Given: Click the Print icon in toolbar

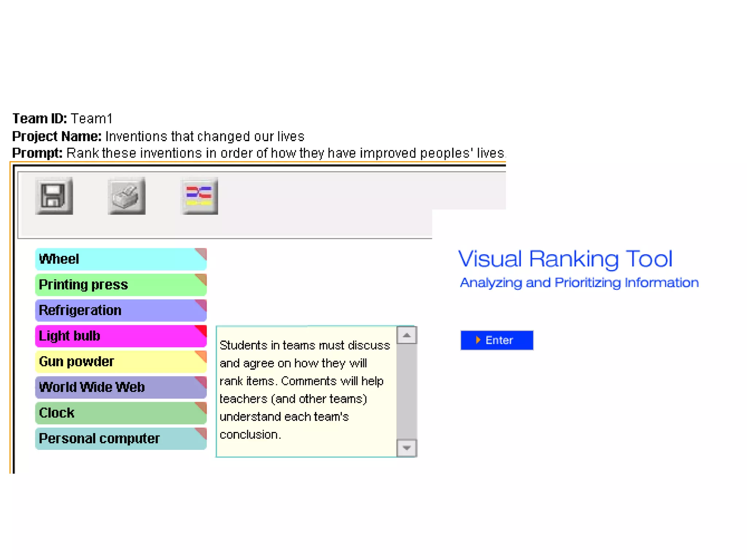Looking at the screenshot, I should click(x=126, y=196).
